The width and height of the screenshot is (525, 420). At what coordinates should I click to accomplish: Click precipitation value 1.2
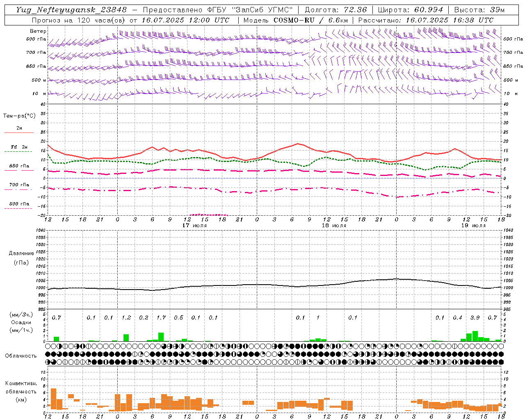click(126, 317)
